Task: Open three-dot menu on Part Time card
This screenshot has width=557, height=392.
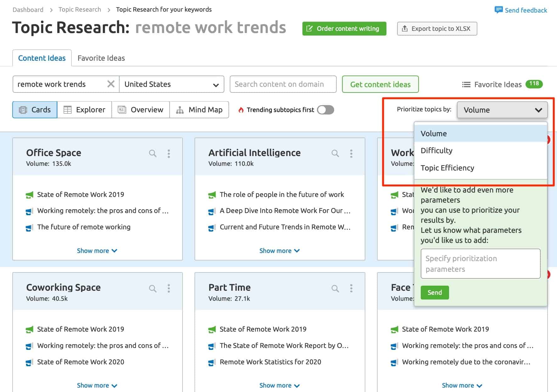Action: pos(351,288)
